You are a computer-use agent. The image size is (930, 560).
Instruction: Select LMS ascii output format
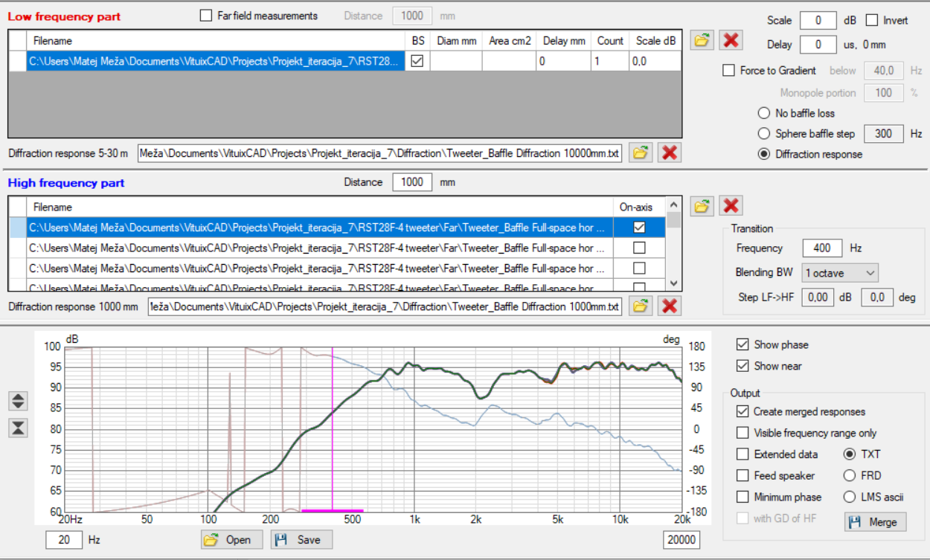coord(850,497)
